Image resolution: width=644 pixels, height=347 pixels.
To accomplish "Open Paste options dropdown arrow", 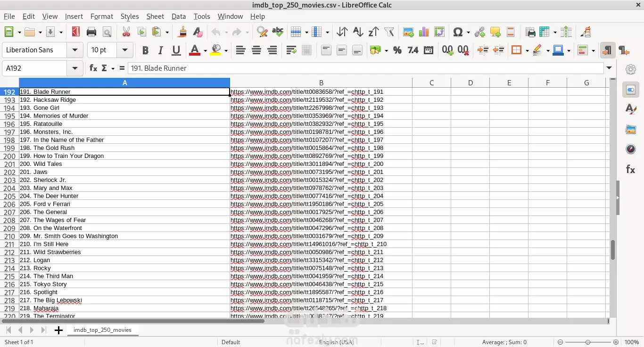I will click(x=167, y=33).
